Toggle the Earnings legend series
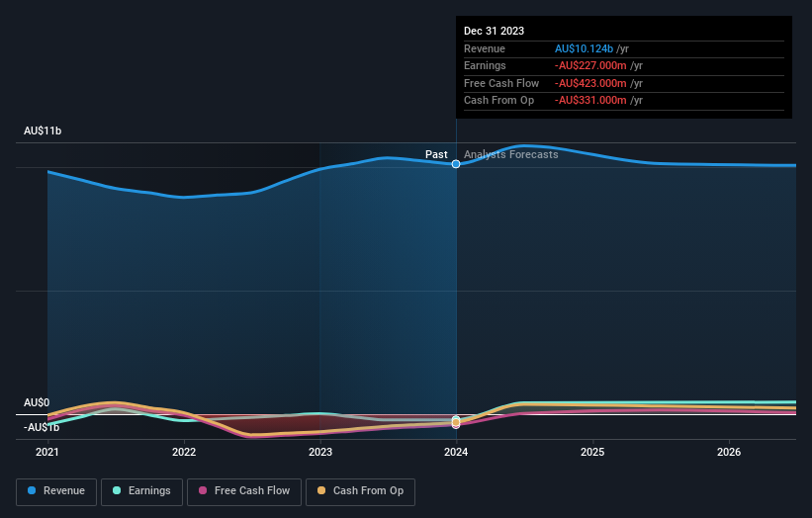Image resolution: width=812 pixels, height=518 pixels. tap(141, 491)
